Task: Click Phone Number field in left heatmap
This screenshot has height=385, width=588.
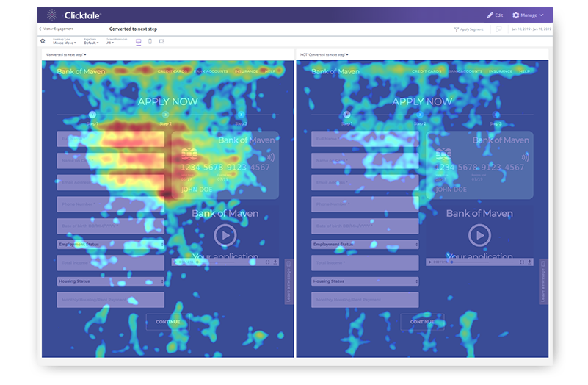Action: coord(111,204)
